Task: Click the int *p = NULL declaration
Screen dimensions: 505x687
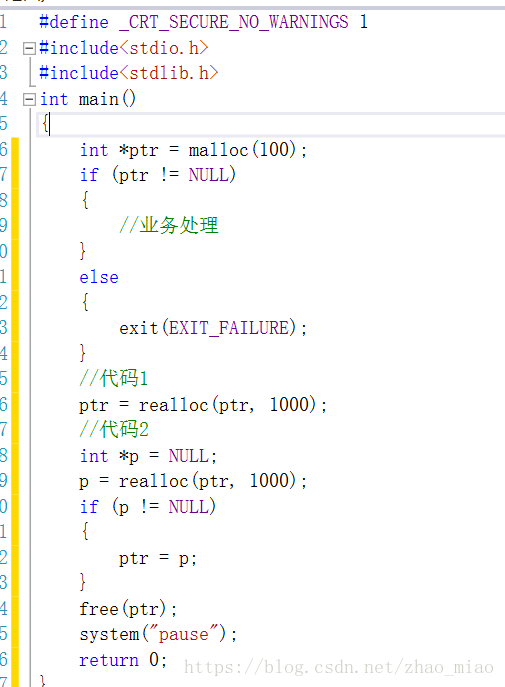Action: [148, 456]
